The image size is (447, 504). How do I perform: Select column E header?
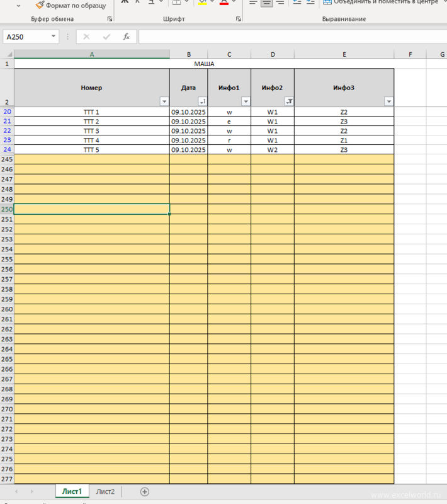(344, 54)
